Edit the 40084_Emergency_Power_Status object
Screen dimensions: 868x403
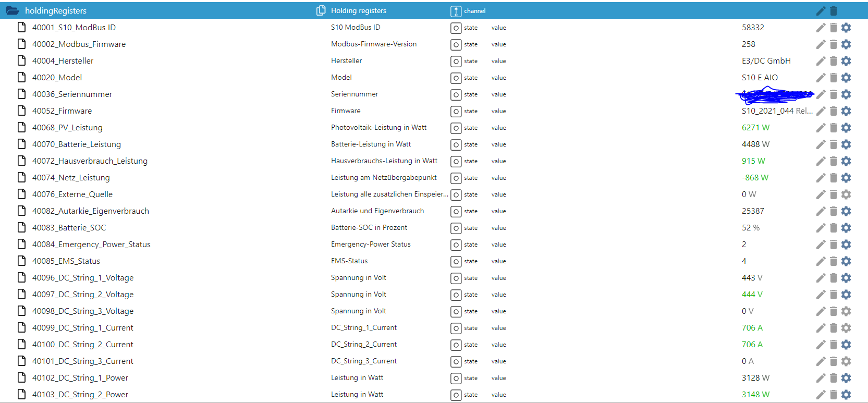click(821, 245)
